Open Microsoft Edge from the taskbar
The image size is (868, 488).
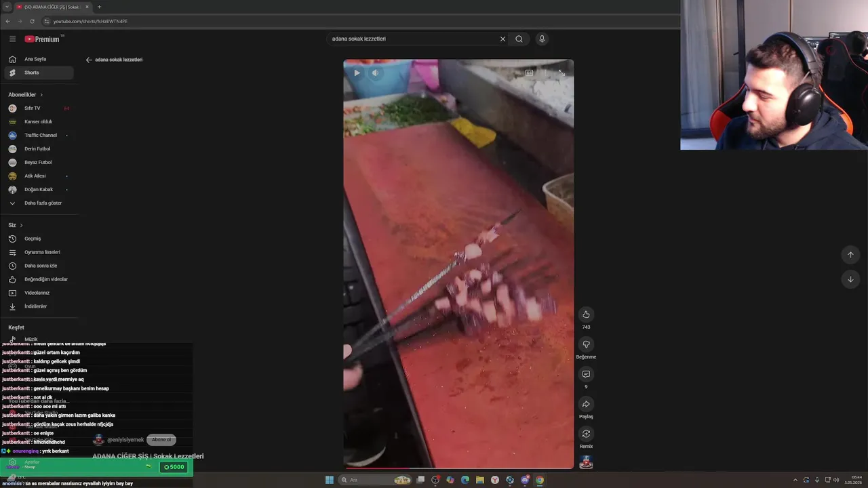[465, 480]
